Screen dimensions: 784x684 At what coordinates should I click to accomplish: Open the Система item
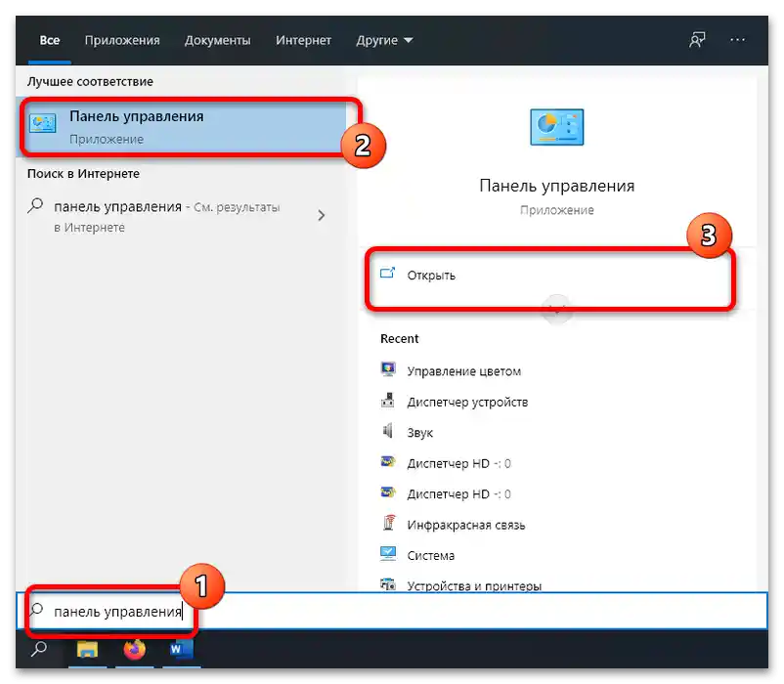[x=430, y=555]
